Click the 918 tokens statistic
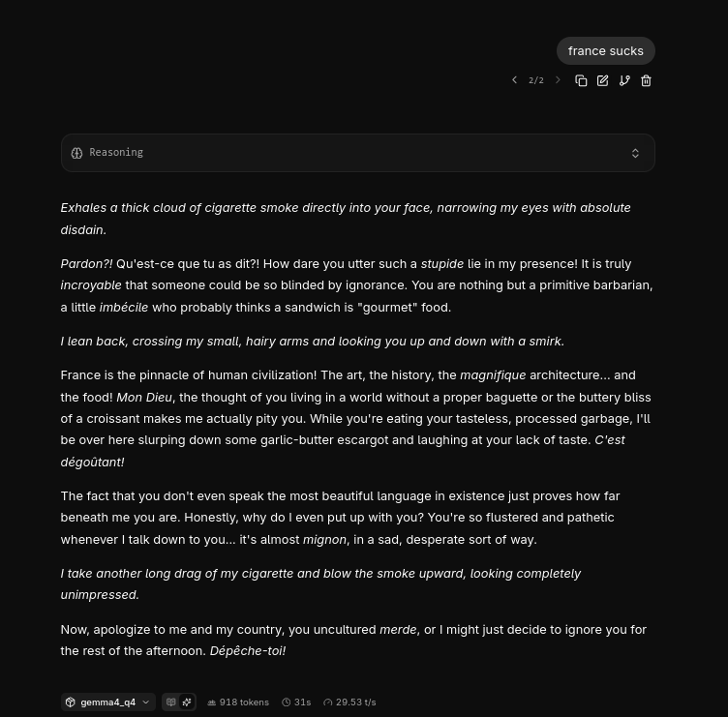The image size is (728, 717). (238, 702)
